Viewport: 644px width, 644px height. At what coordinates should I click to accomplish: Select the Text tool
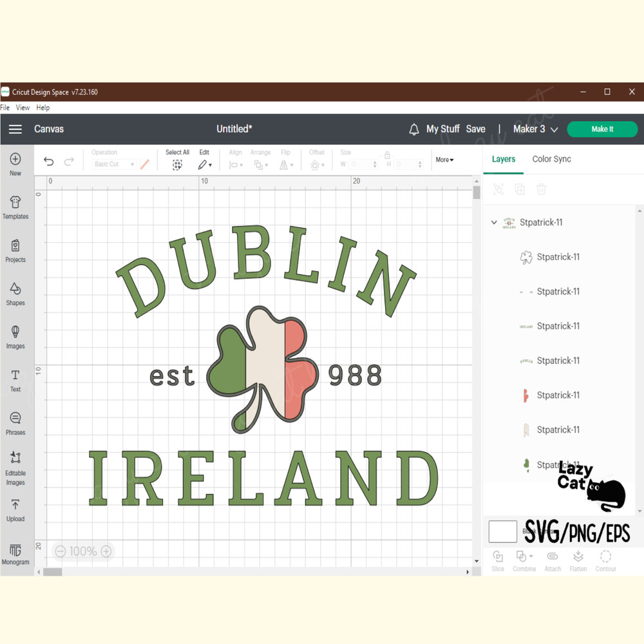pyautogui.click(x=15, y=379)
